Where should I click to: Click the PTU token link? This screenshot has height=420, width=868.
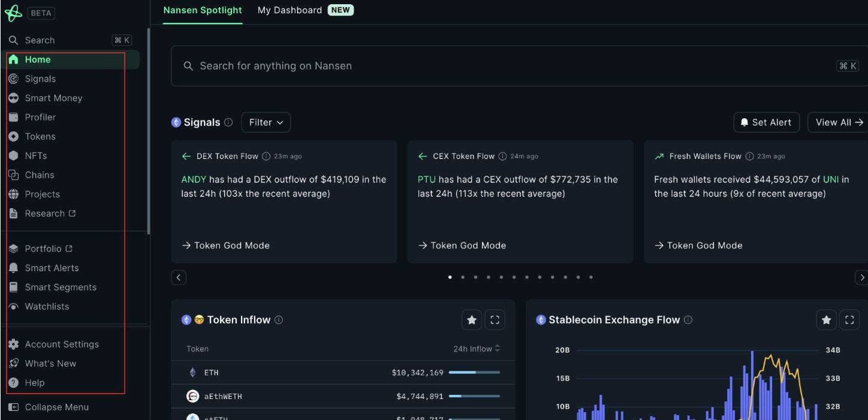pyautogui.click(x=427, y=179)
